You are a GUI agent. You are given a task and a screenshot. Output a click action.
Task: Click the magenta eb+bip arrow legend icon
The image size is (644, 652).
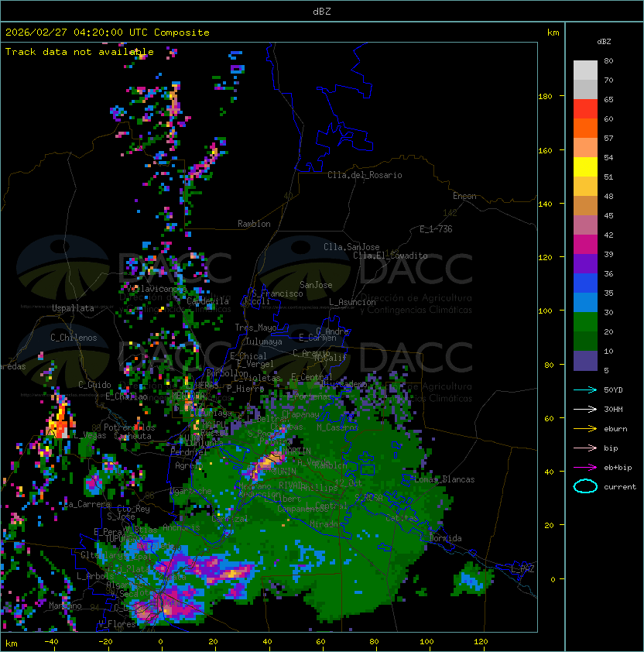(x=585, y=468)
